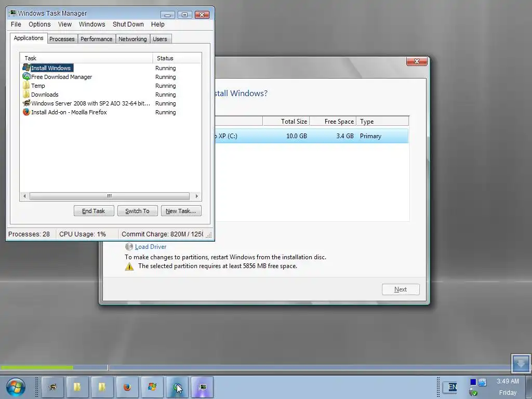Viewport: 532px width, 399px height.
Task: Click the Downloads folder icon in the task list
Action: (x=26, y=95)
